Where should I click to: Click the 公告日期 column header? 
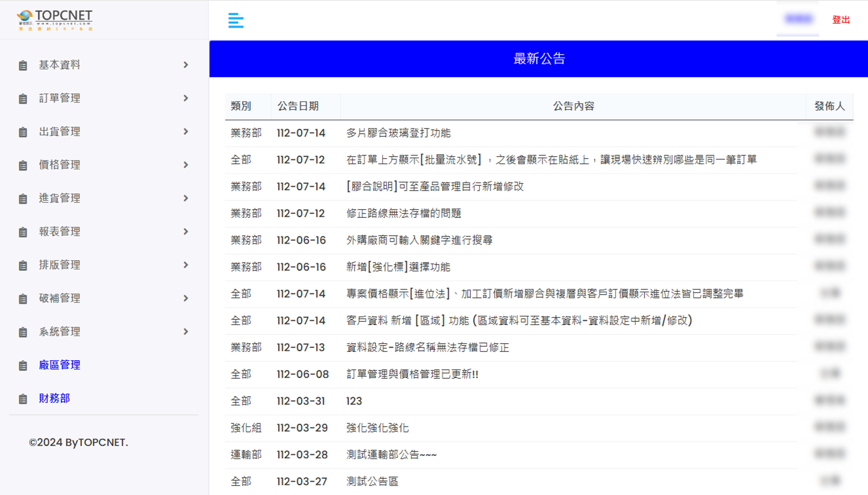[298, 106]
